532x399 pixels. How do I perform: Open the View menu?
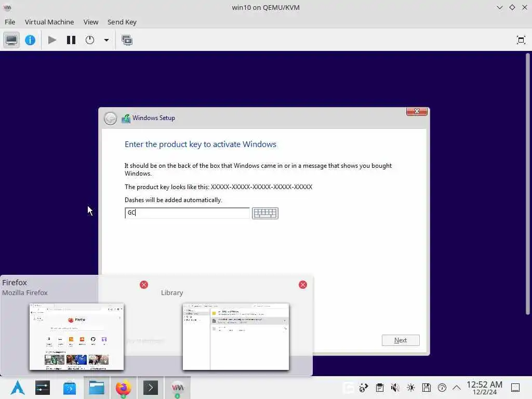[x=91, y=22]
